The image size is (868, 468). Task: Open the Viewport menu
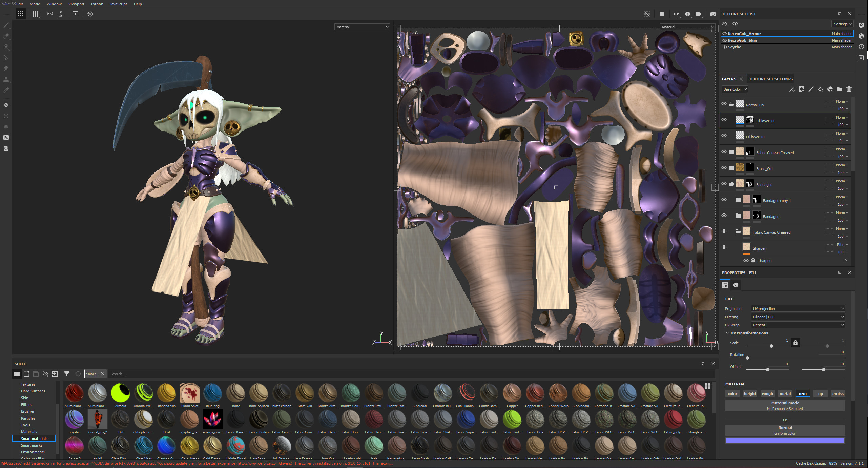76,4
